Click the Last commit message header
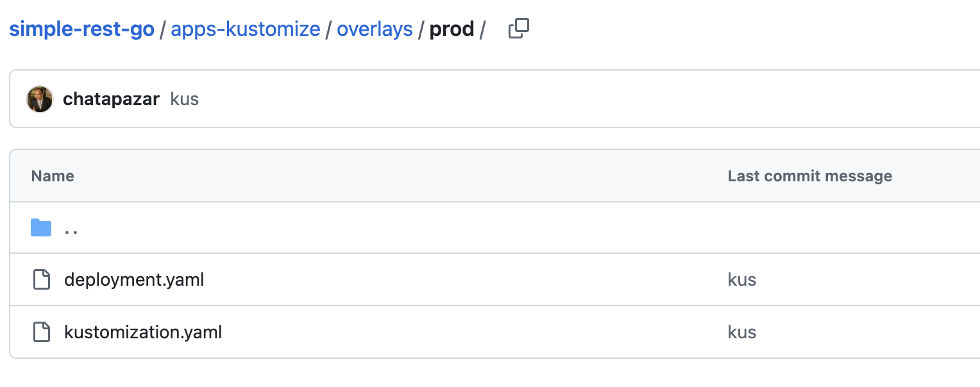 pyautogui.click(x=810, y=176)
